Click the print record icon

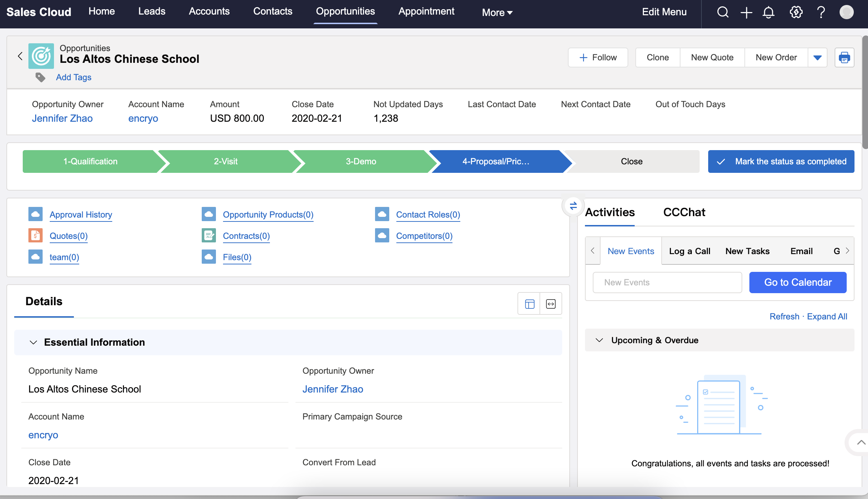tap(844, 57)
